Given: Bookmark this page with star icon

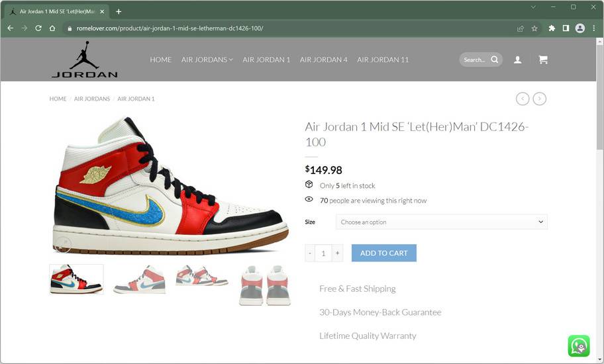Looking at the screenshot, I should tap(534, 28).
